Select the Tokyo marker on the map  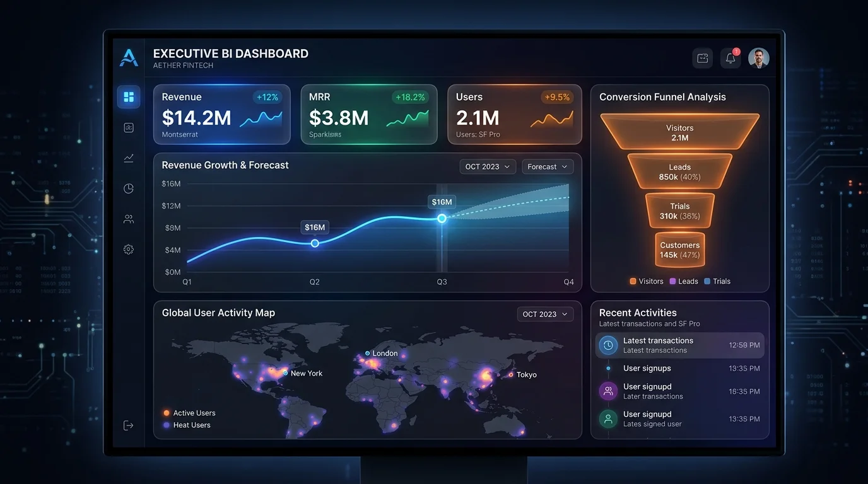point(511,375)
